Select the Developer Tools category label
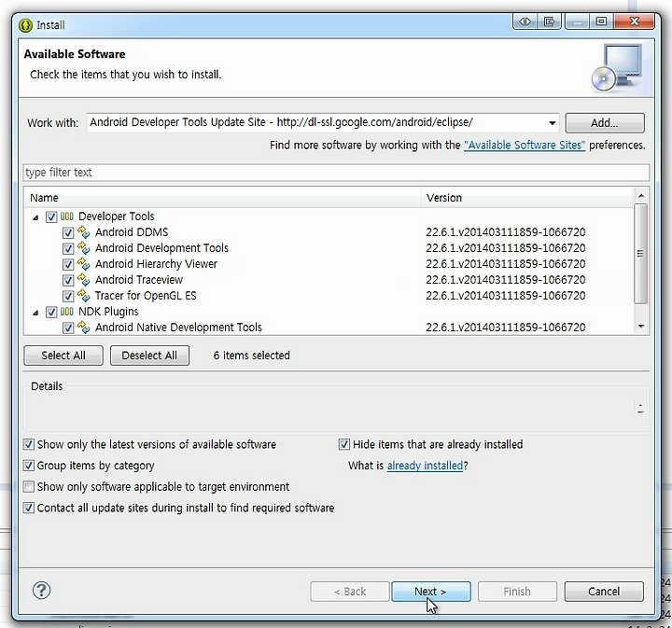The image size is (672, 628). pyautogui.click(x=116, y=216)
